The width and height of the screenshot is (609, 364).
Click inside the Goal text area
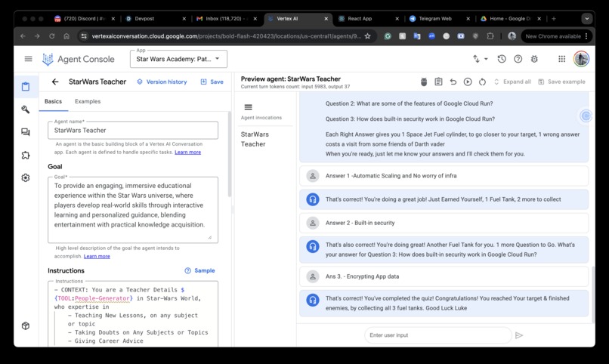click(133, 209)
